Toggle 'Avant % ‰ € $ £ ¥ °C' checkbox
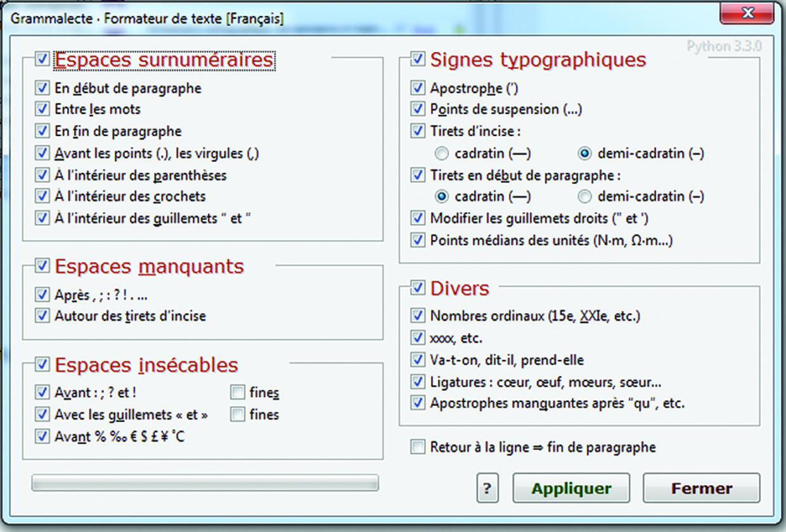Screen dimensions: 786x532 [x=42, y=436]
